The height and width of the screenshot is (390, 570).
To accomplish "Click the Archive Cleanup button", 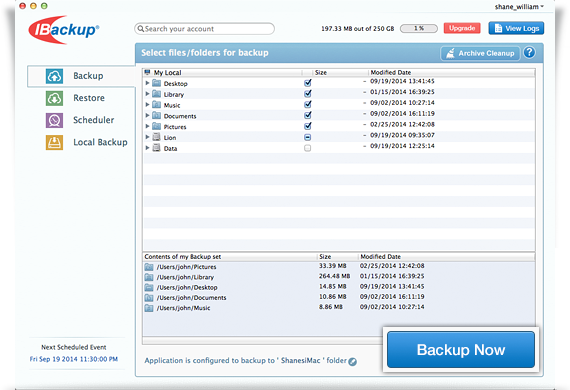I will 480,53.
